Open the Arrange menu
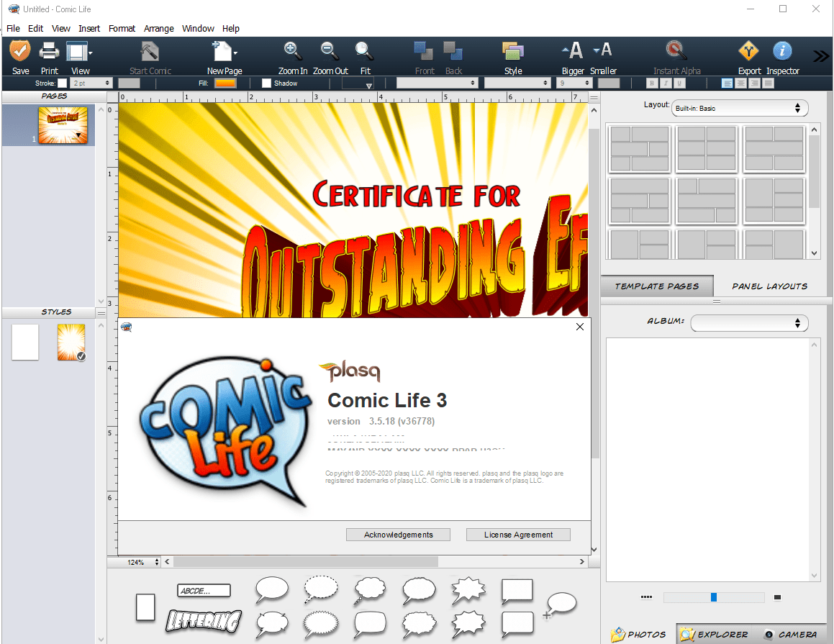Viewport: 834px width, 644px height. click(x=158, y=28)
